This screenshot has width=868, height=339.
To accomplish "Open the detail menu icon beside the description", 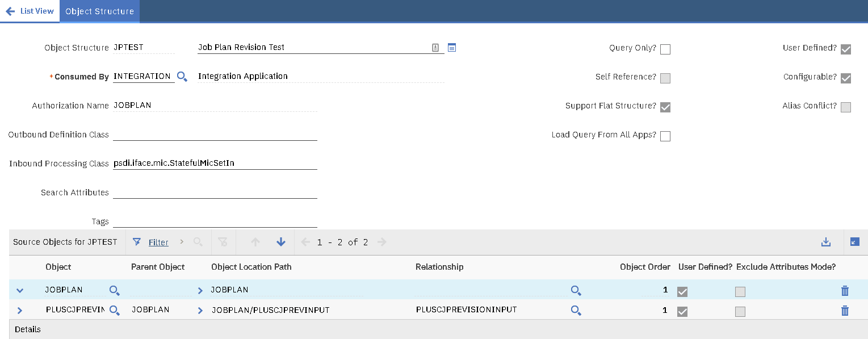I will (x=452, y=48).
